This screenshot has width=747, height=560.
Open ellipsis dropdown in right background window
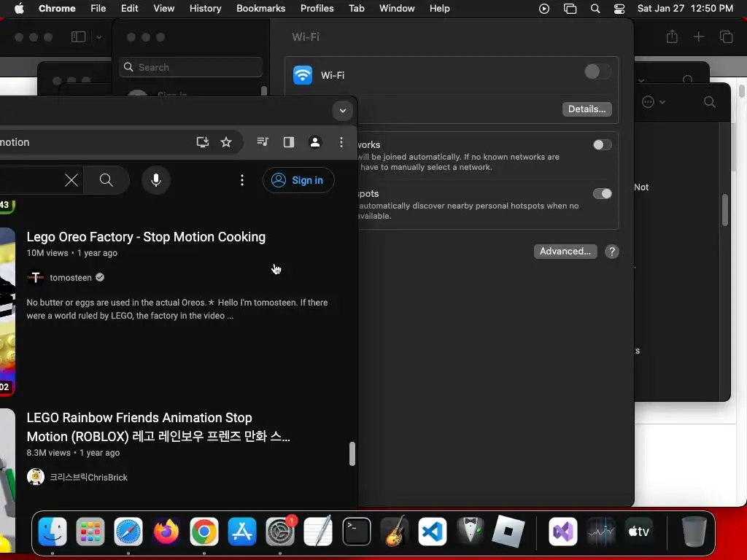[x=653, y=102]
